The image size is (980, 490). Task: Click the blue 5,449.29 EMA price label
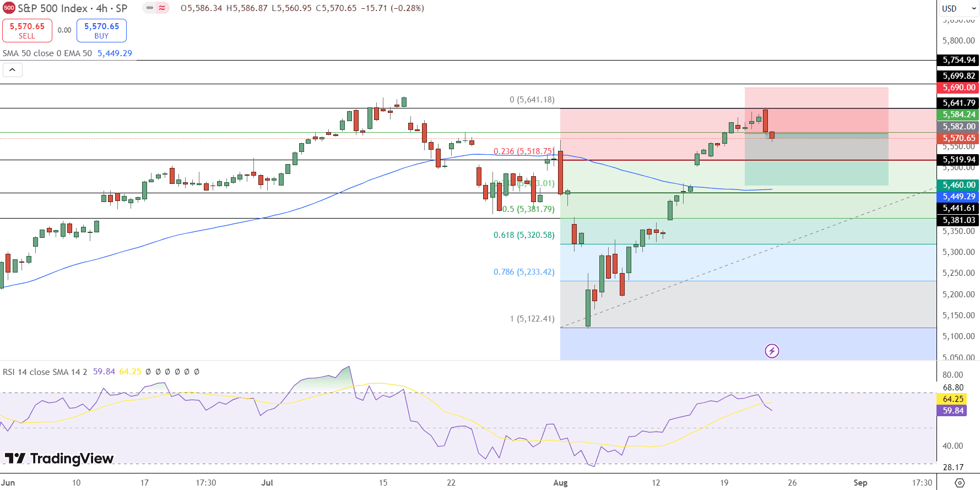click(958, 197)
